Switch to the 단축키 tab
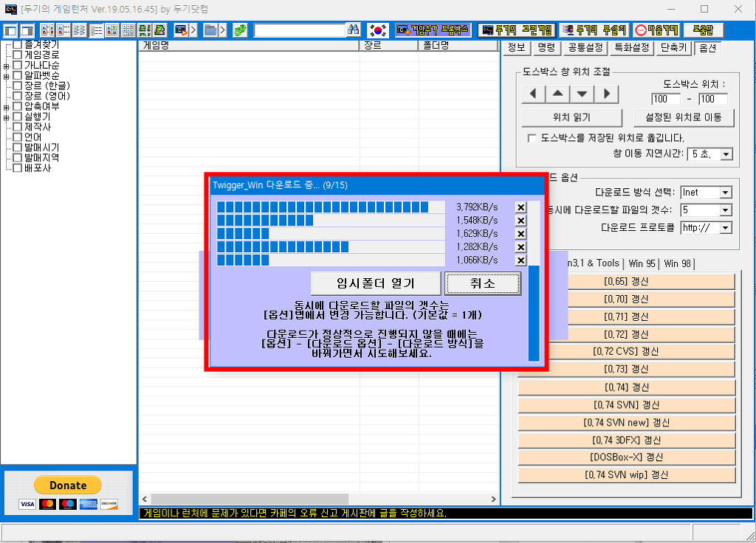Viewport: 756px width, 543px height. 673,47
